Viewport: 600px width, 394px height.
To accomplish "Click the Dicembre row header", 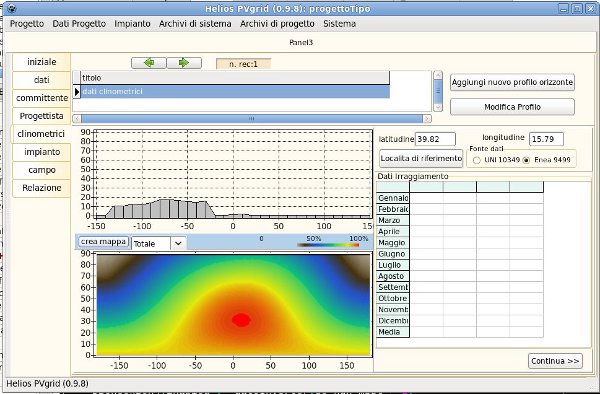I will coord(393,321).
